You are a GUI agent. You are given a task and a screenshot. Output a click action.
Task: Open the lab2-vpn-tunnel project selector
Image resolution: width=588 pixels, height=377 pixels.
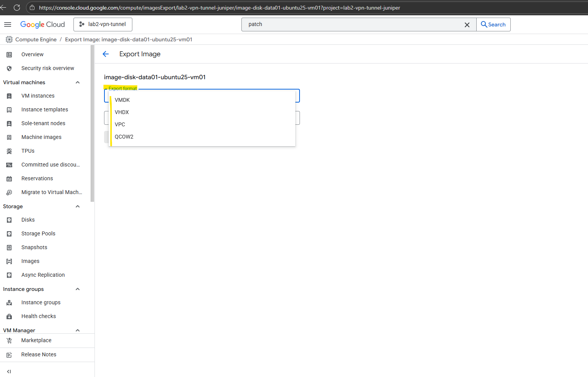(x=103, y=24)
